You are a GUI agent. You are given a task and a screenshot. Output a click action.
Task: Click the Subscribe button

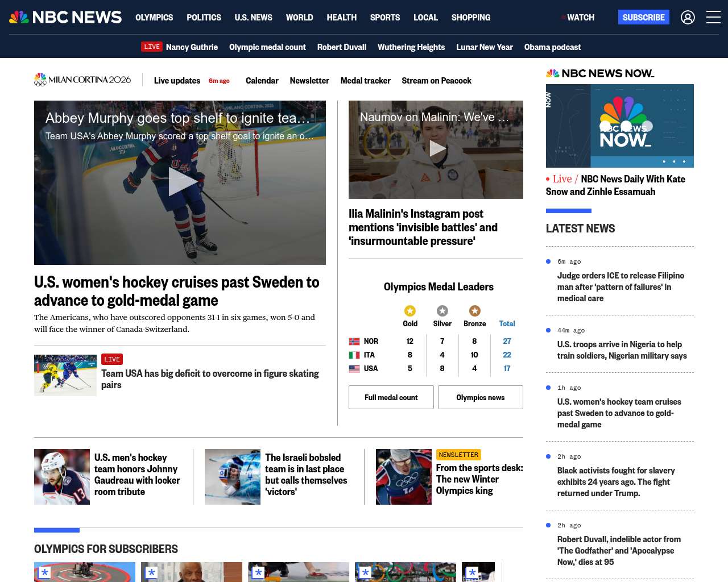tap(644, 18)
